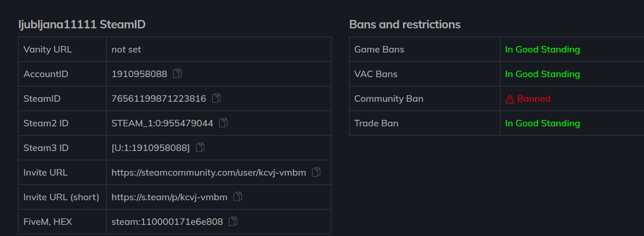Click VAC Bans In Good Standing status
The image size is (644, 236).
[542, 74]
